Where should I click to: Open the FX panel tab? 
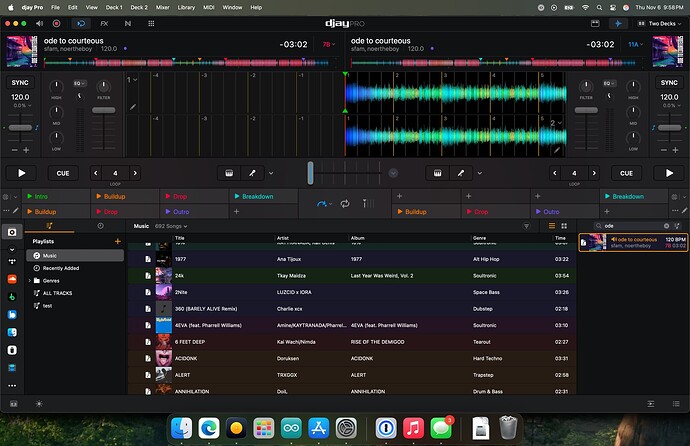pos(104,22)
